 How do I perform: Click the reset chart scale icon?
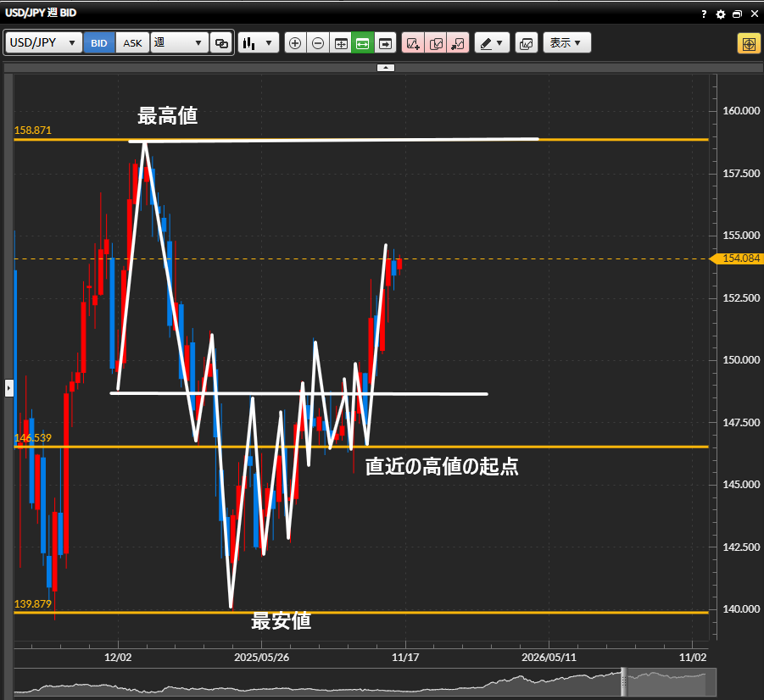click(341, 43)
